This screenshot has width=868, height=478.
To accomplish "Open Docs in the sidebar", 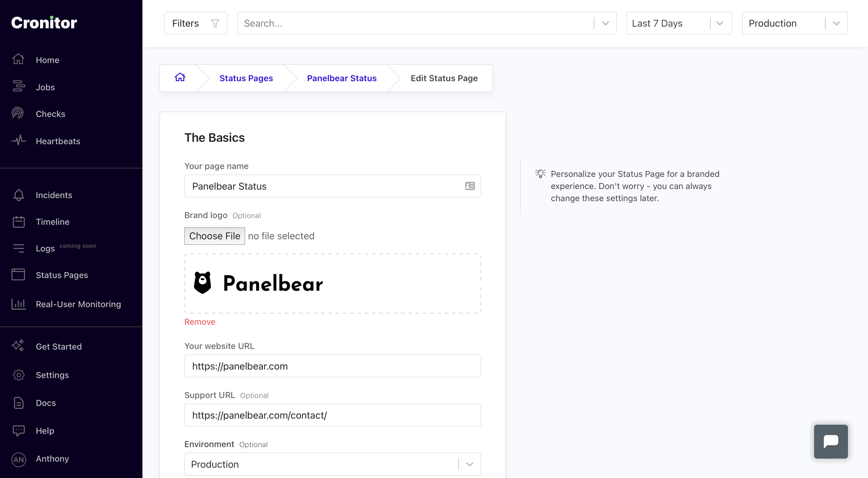I will [46, 403].
